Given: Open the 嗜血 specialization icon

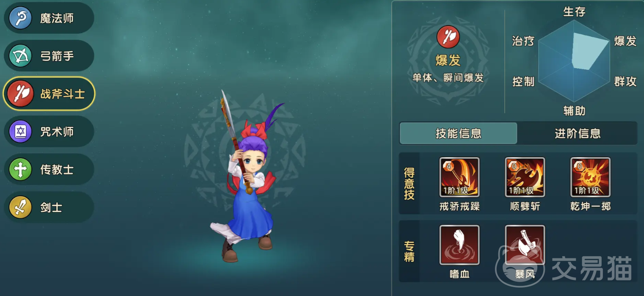Looking at the screenshot, I should 459,245.
